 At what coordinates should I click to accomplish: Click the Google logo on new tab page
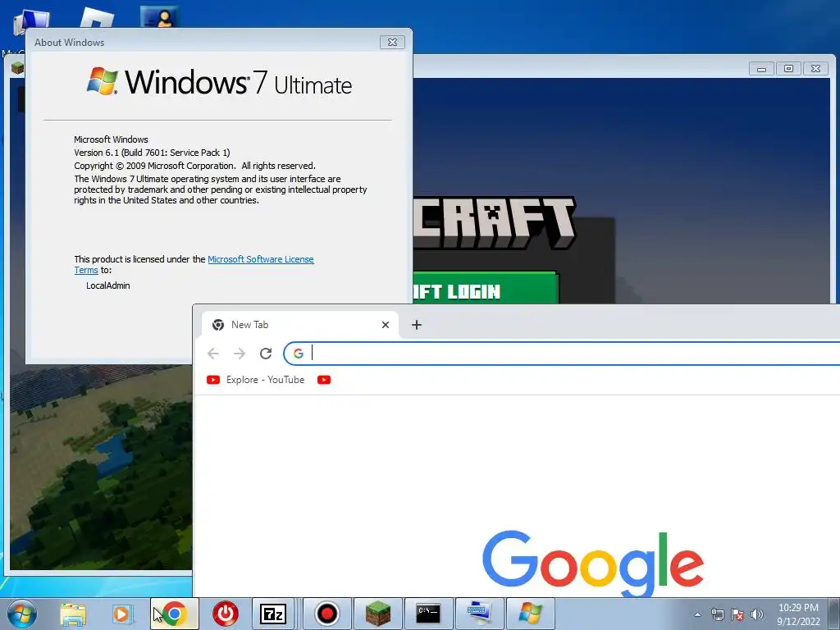tap(592, 563)
